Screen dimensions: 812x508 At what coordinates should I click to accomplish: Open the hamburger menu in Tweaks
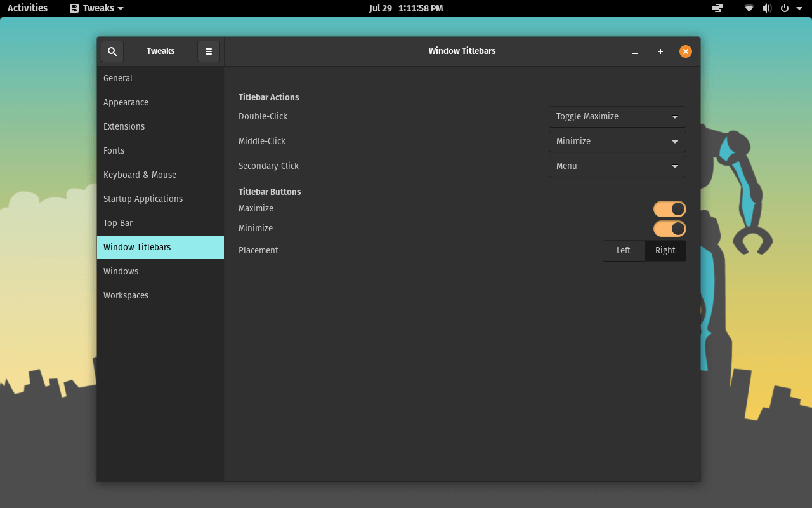(x=209, y=51)
